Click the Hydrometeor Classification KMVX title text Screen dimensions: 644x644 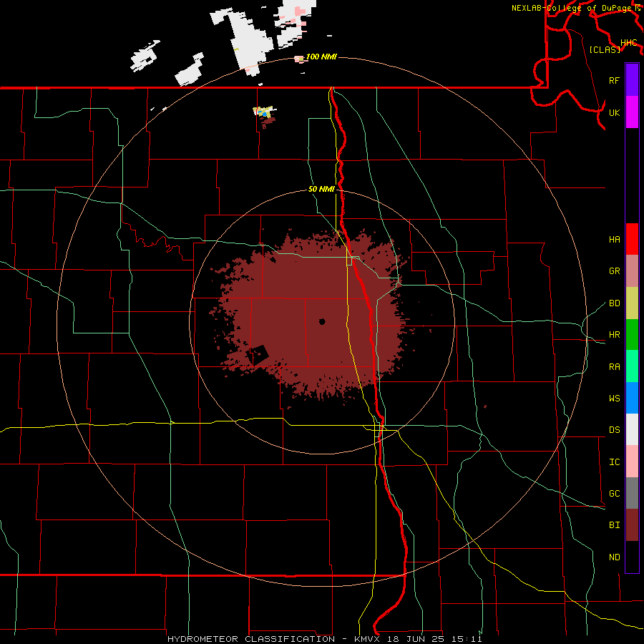point(324,639)
